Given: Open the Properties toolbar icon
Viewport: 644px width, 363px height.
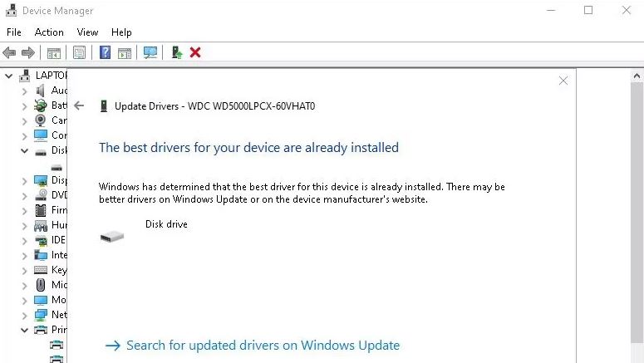Looking at the screenshot, I should coord(79,52).
